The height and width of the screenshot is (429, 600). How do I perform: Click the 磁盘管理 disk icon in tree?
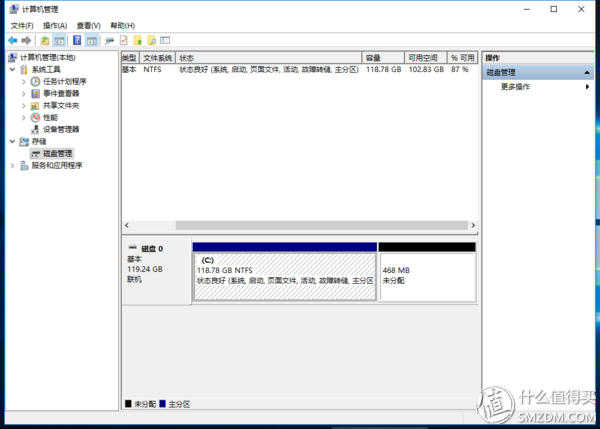pos(36,154)
